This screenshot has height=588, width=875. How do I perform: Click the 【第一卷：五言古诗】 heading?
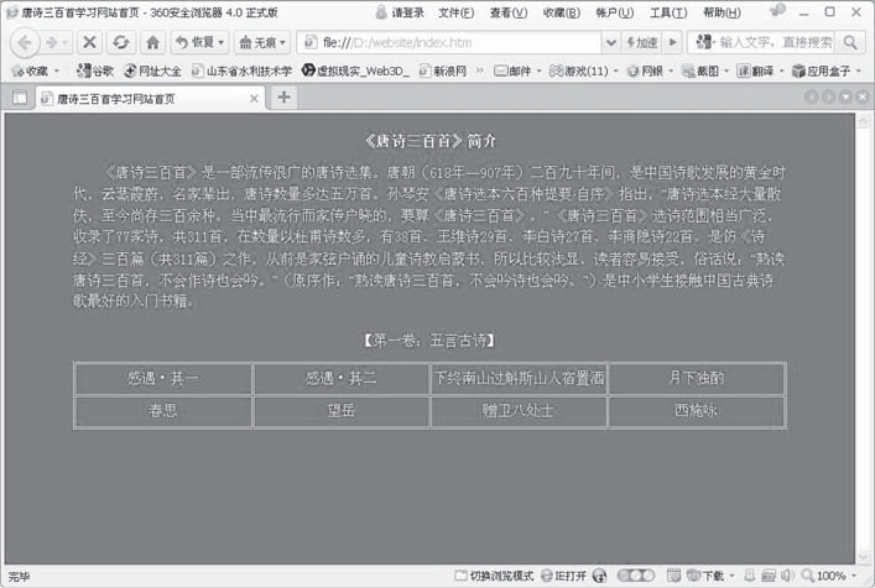429,340
